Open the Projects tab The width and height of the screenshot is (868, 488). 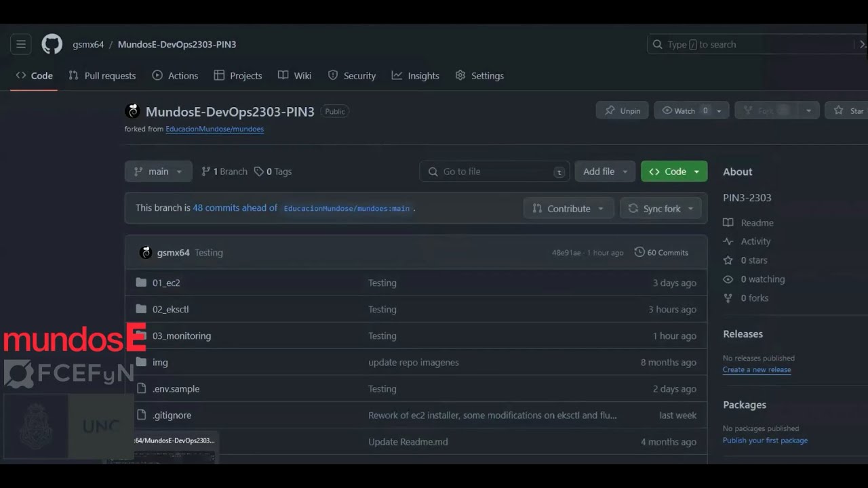237,76
